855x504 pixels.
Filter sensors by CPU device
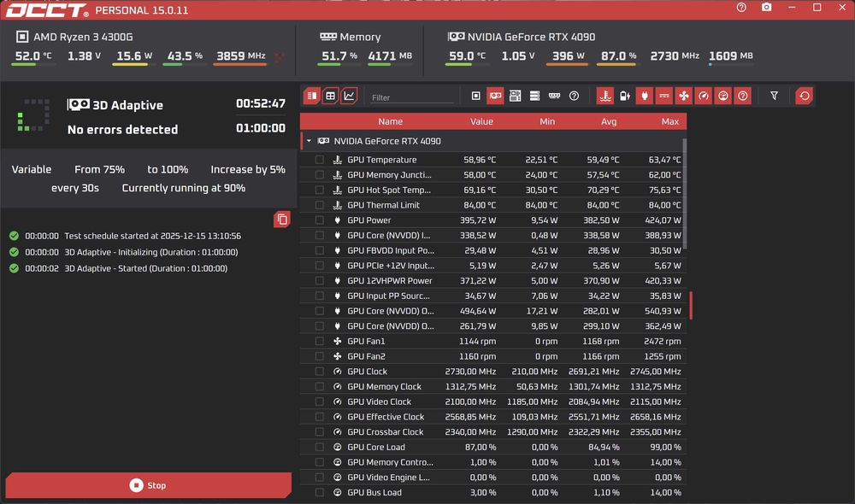point(476,96)
